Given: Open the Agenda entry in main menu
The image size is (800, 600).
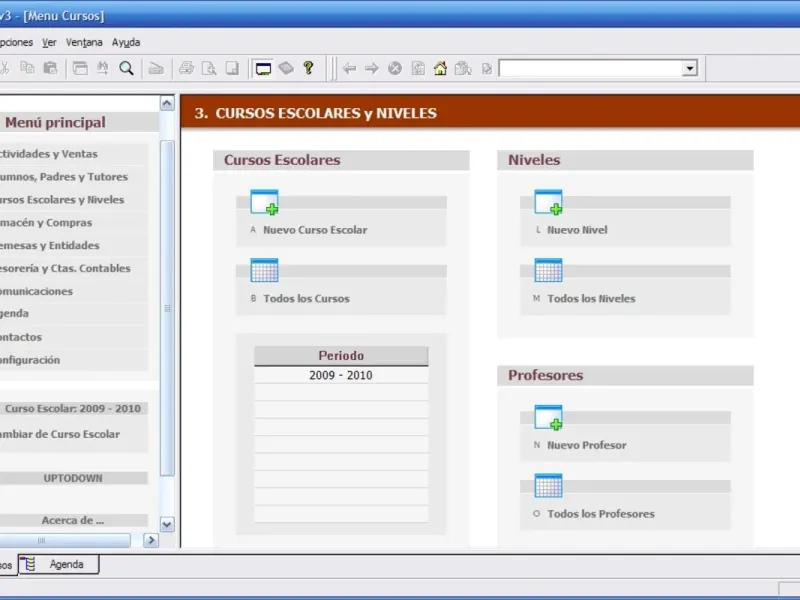Looking at the screenshot, I should (14, 313).
